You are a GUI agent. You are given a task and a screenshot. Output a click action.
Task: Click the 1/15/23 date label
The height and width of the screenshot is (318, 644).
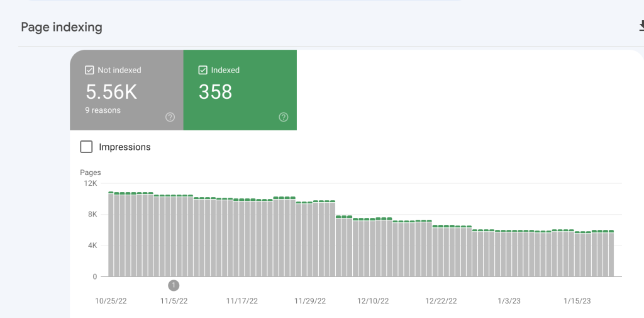(x=577, y=301)
